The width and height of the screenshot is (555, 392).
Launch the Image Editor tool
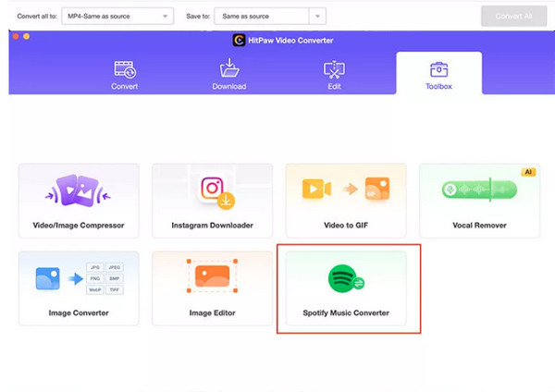tap(213, 288)
